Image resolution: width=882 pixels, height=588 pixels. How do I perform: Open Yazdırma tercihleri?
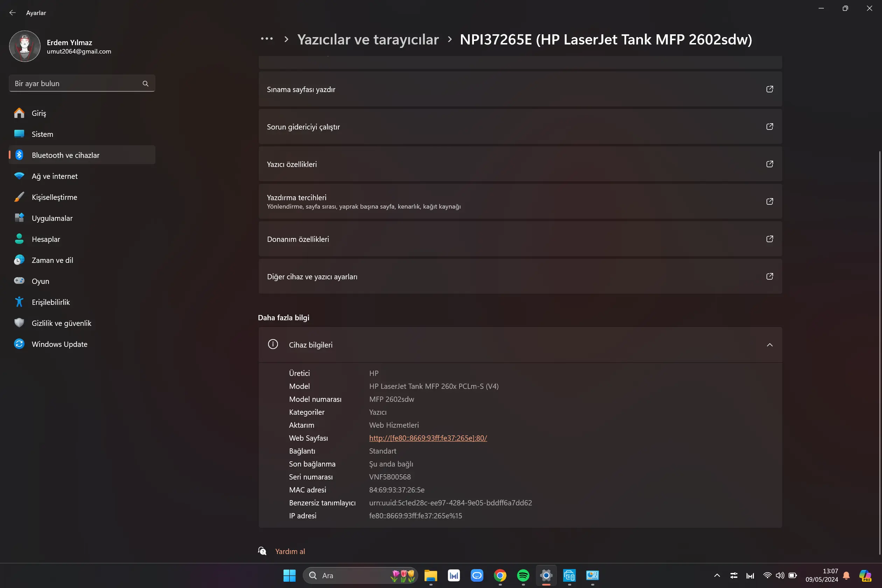coord(520,202)
